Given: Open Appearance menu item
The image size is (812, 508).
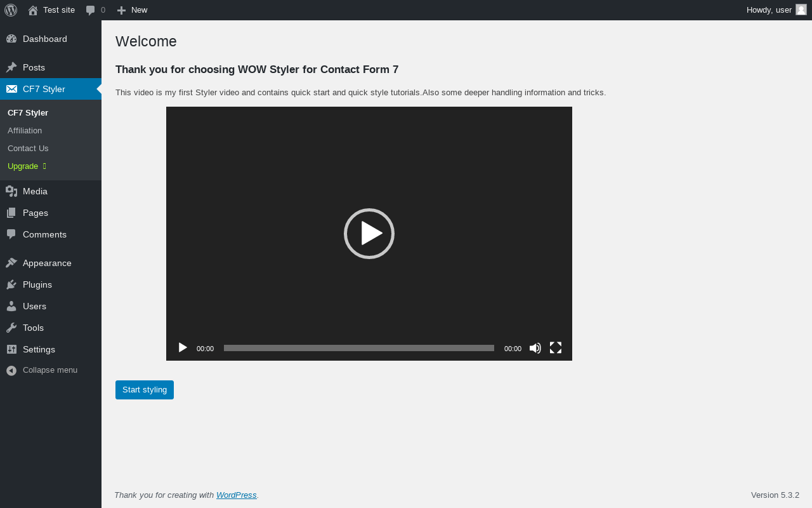Looking at the screenshot, I should click(51, 263).
